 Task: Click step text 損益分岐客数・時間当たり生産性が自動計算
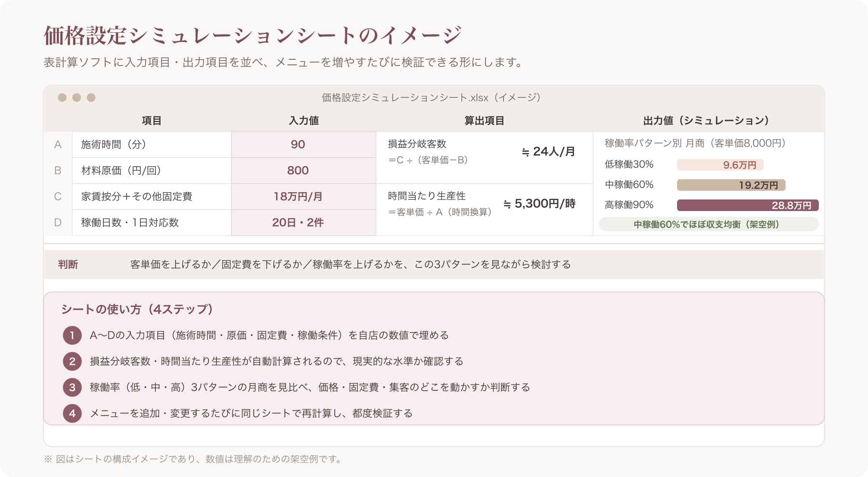point(276,361)
